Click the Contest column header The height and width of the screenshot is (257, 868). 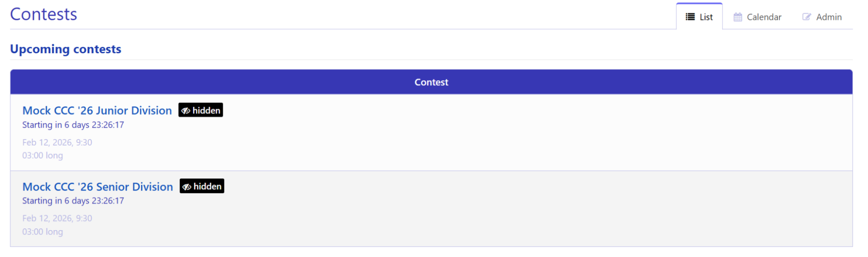point(431,82)
